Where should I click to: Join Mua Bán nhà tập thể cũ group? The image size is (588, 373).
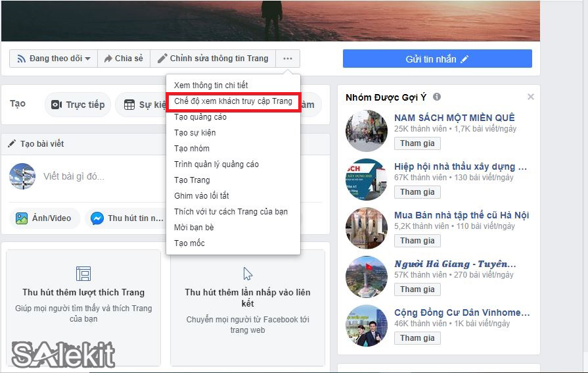417,241
